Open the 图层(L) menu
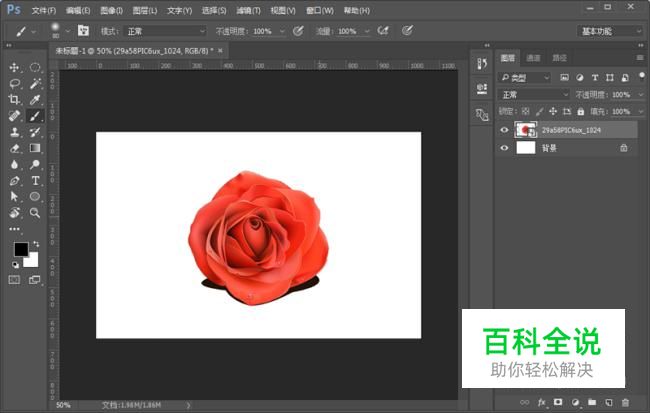Image resolution: width=650 pixels, height=413 pixels. pos(146,10)
